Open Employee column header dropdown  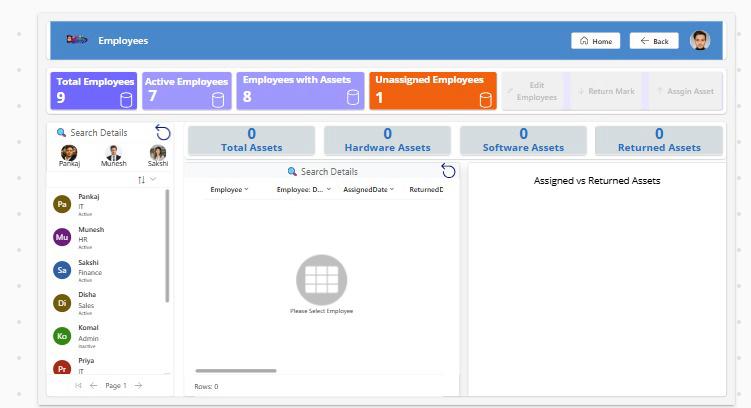point(229,190)
